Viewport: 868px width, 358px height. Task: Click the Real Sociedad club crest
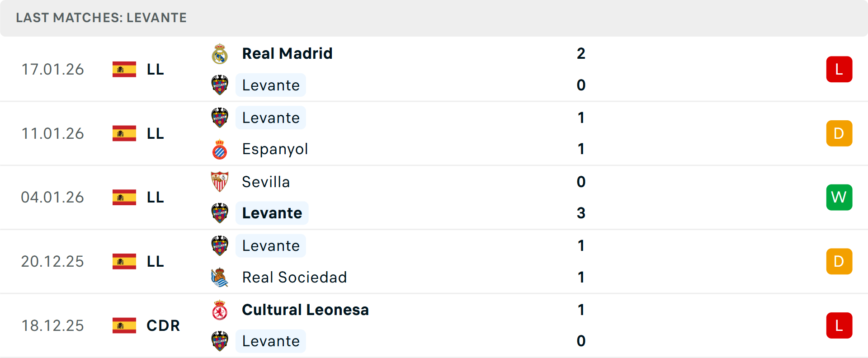point(220,277)
